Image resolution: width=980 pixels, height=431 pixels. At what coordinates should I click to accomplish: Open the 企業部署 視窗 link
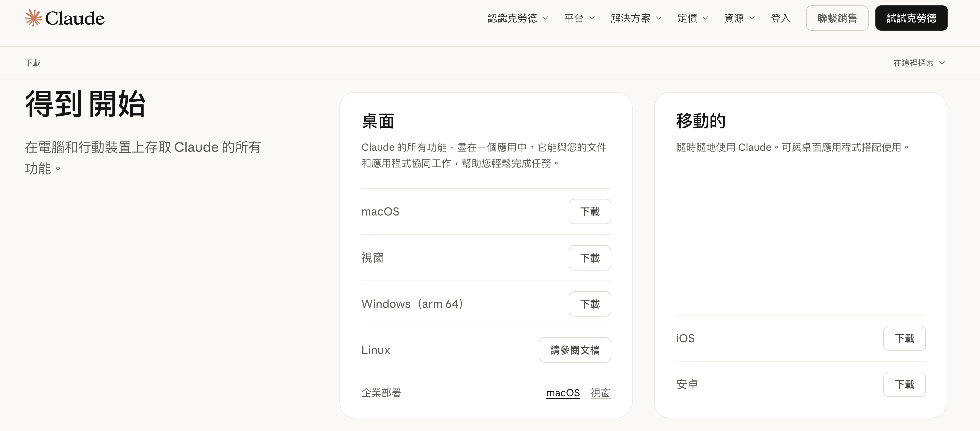click(600, 393)
